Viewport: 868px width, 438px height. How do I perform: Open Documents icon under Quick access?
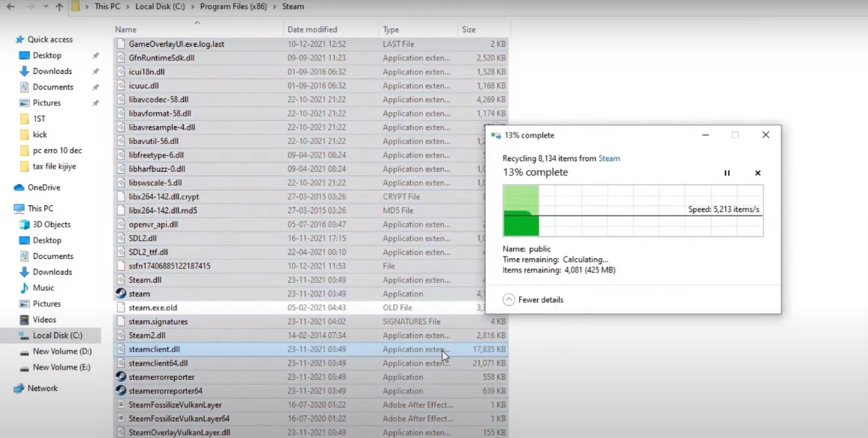(x=24, y=87)
